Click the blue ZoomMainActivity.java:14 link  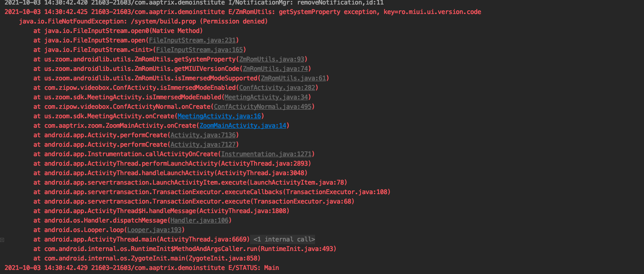pyautogui.click(x=243, y=125)
